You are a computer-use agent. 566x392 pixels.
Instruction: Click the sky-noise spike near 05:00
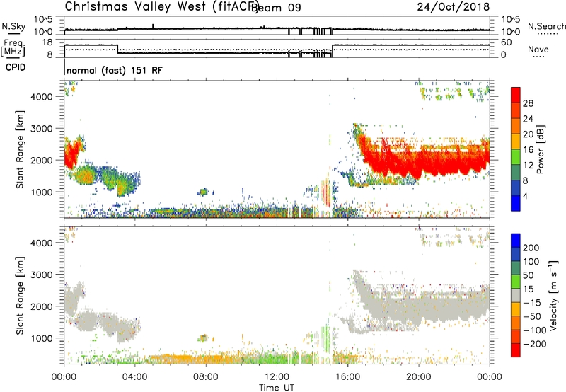(153, 26)
